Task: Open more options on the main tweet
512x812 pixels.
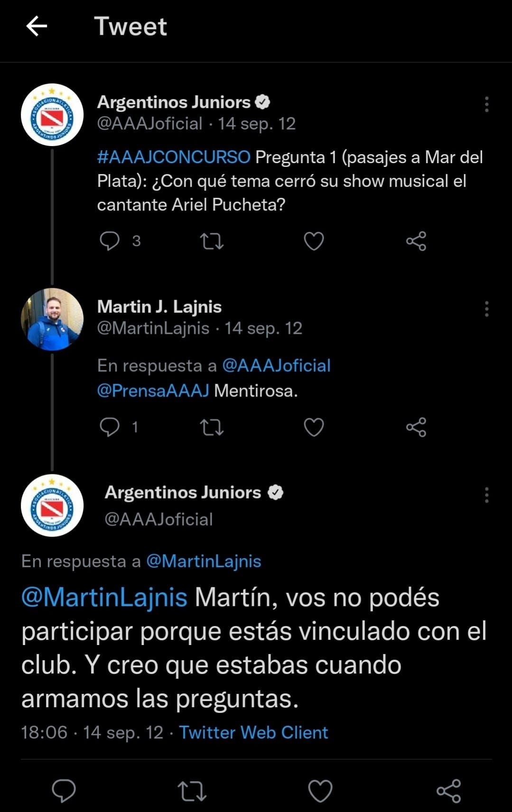Action: (486, 495)
